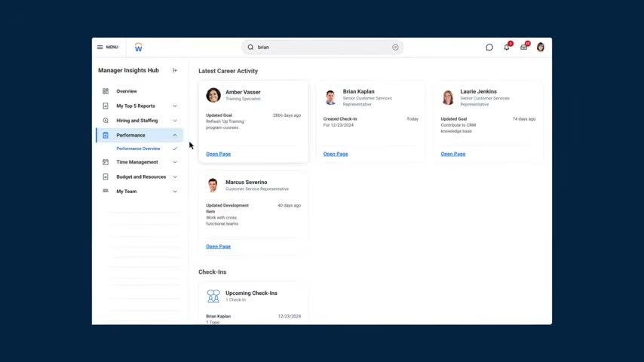The image size is (644, 362).
Task: Open Page link for Marcus Severino
Action: click(x=218, y=246)
